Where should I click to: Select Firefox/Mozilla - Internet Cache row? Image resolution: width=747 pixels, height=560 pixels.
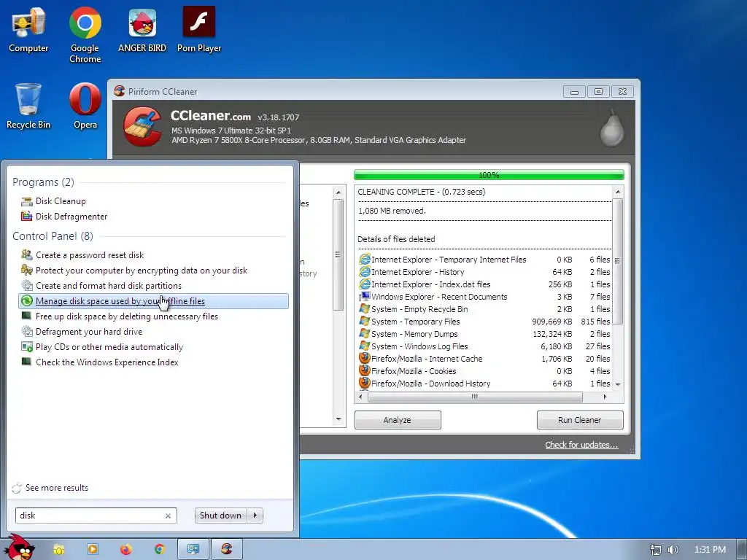click(484, 359)
